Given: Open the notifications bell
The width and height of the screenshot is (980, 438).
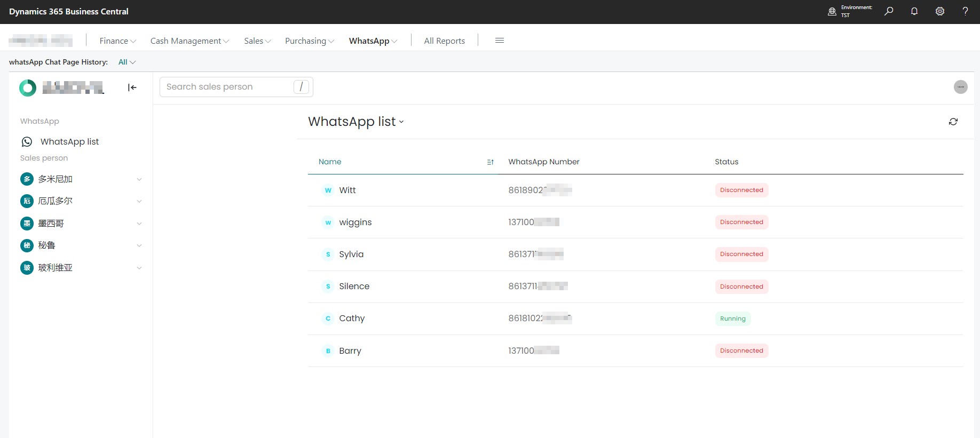Looking at the screenshot, I should [x=914, y=11].
